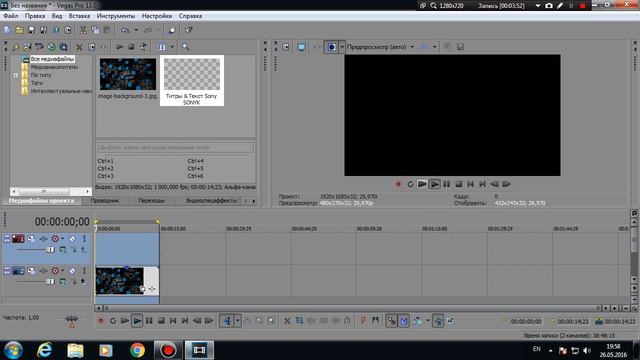
Task: Open the Инструменты menu
Action: tap(116, 16)
